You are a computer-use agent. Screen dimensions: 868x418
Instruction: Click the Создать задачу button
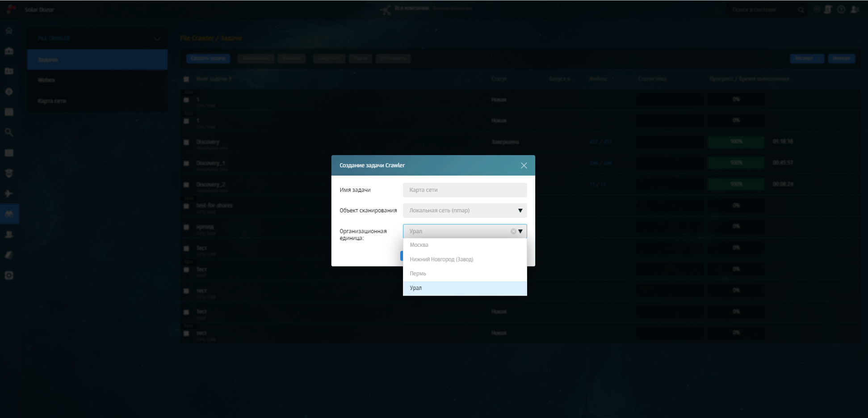tap(208, 59)
